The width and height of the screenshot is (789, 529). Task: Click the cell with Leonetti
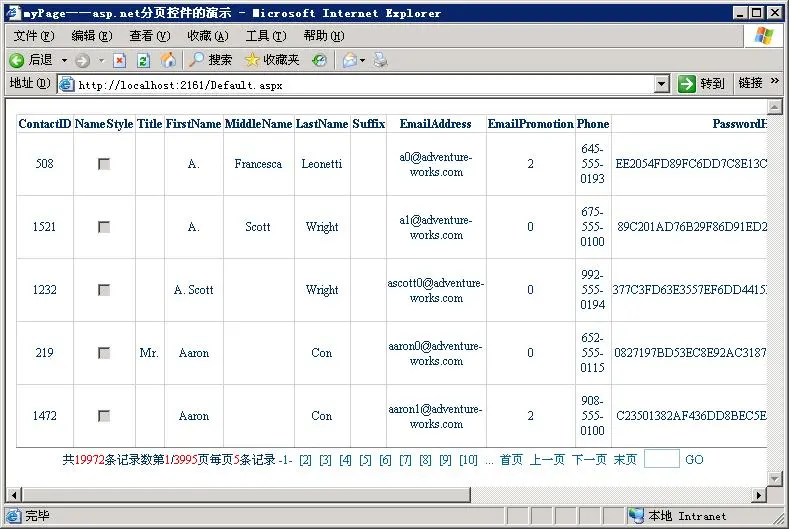click(x=322, y=164)
